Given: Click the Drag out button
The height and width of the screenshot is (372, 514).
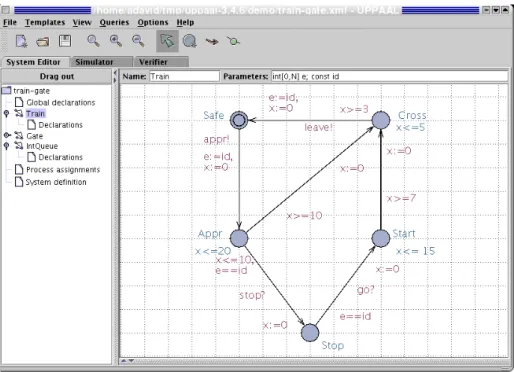Looking at the screenshot, I should 57,76.
